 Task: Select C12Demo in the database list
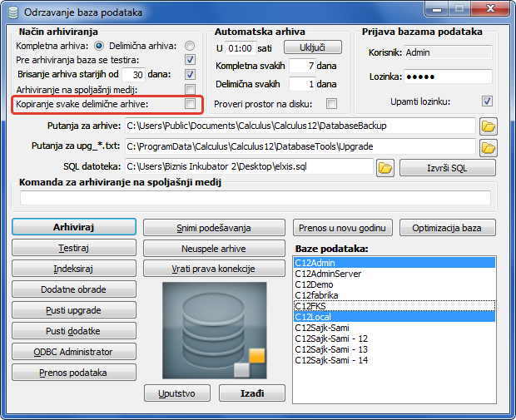click(314, 284)
